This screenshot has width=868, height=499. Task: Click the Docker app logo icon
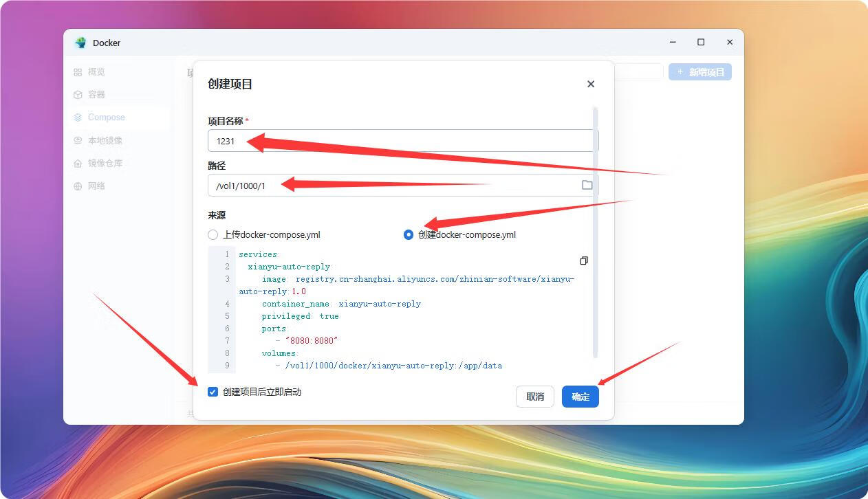(x=80, y=43)
